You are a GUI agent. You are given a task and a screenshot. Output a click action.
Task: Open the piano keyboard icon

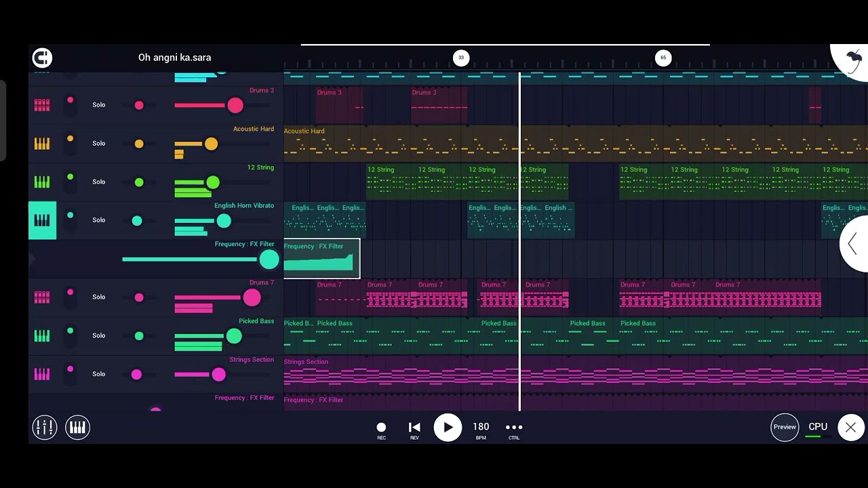[78, 427]
